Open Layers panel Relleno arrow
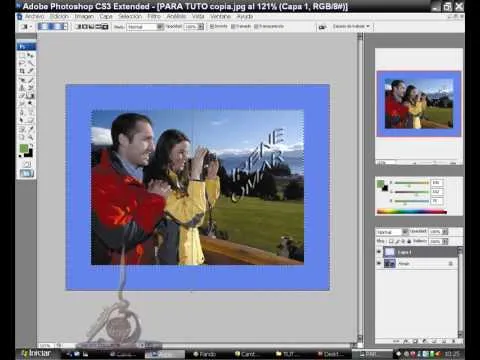Viewport: 480px width, 360px height. pos(445,241)
